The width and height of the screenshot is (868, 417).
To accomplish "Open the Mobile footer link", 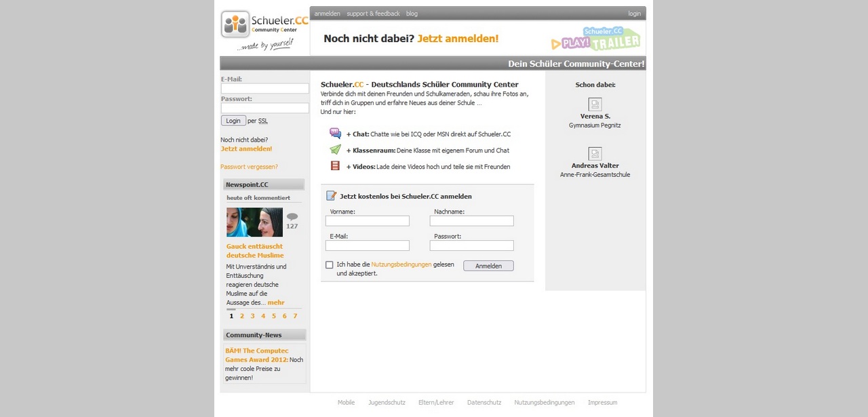I will pos(347,403).
